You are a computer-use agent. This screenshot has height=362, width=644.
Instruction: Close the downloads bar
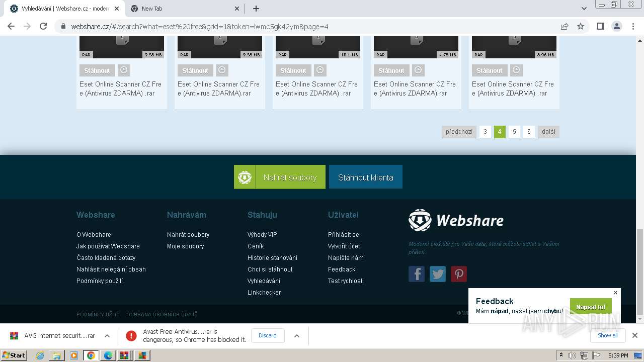(635, 335)
